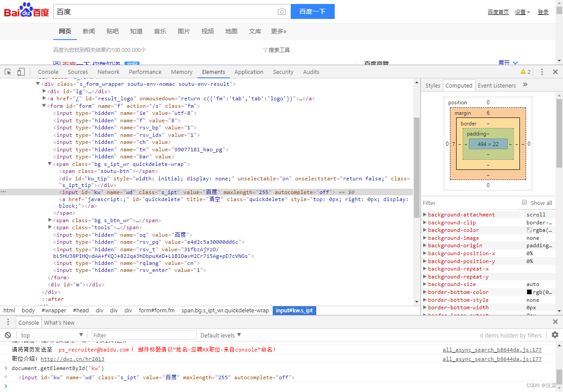Switch to the Sources tab
Image resolution: width=563 pixels, height=392 pixels.
click(78, 72)
